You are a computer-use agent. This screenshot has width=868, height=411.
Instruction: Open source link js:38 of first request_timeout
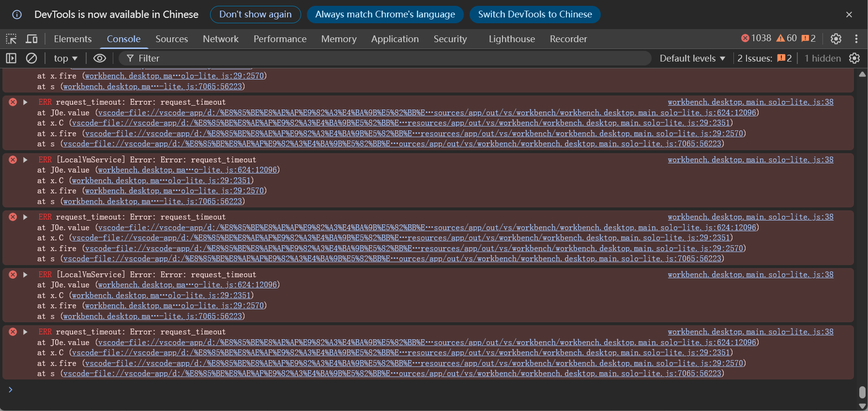pyautogui.click(x=751, y=102)
